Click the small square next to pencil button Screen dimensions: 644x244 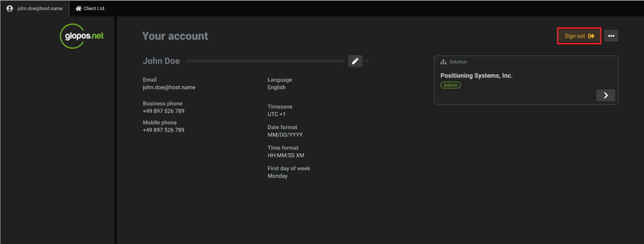[367, 61]
